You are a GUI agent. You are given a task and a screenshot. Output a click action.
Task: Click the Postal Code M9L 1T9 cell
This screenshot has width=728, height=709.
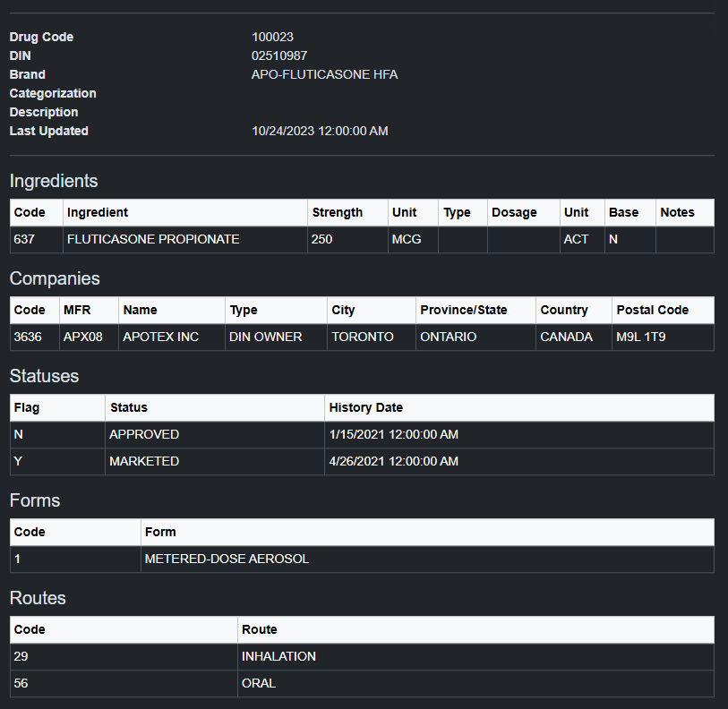(x=642, y=337)
